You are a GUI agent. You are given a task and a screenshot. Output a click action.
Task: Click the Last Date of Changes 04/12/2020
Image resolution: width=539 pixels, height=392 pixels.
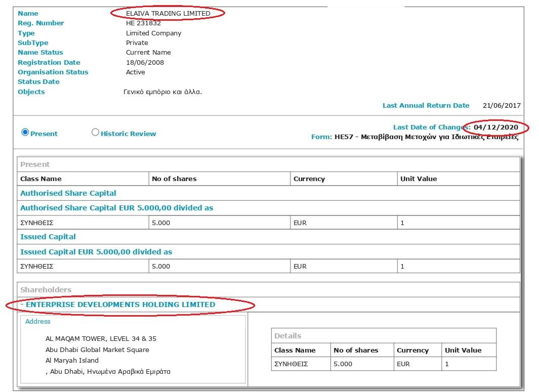(x=496, y=127)
